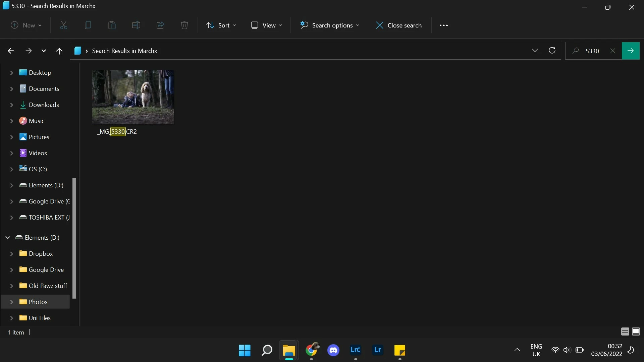
Task: Click the navigation pane scrollbar
Action: 74,238
